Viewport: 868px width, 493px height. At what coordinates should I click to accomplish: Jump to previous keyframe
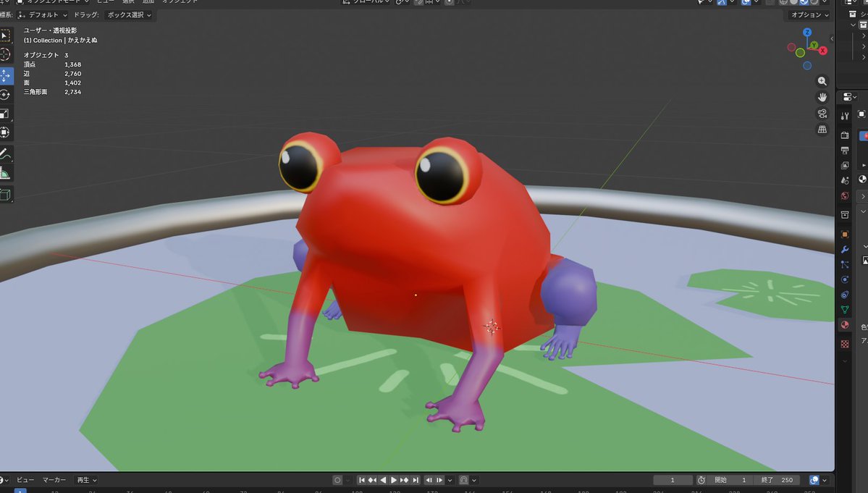(x=372, y=480)
